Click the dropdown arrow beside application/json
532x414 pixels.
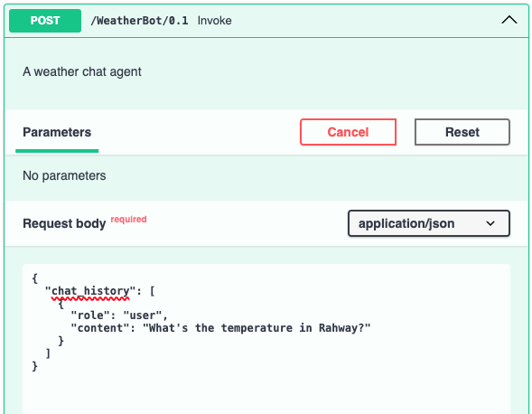tap(490, 223)
